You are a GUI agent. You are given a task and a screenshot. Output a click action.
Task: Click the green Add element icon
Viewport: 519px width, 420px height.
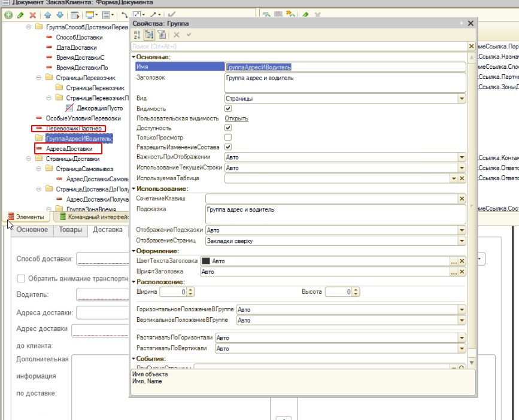coord(8,14)
